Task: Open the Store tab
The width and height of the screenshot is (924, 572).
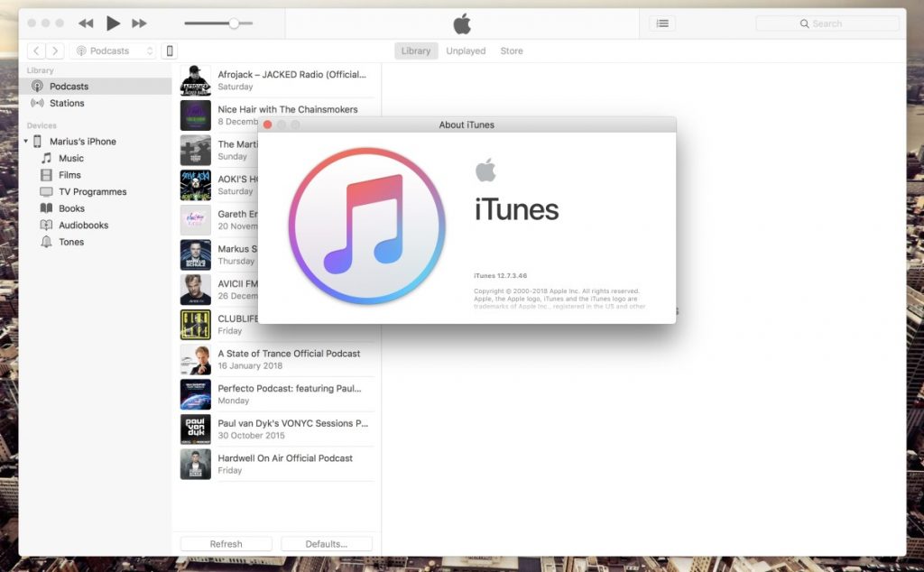Action: coord(512,51)
